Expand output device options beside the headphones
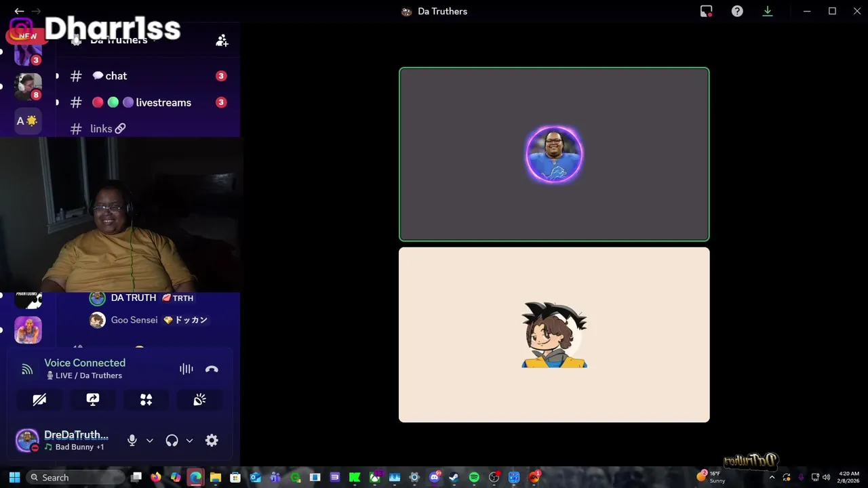The height and width of the screenshot is (488, 868). tap(189, 441)
